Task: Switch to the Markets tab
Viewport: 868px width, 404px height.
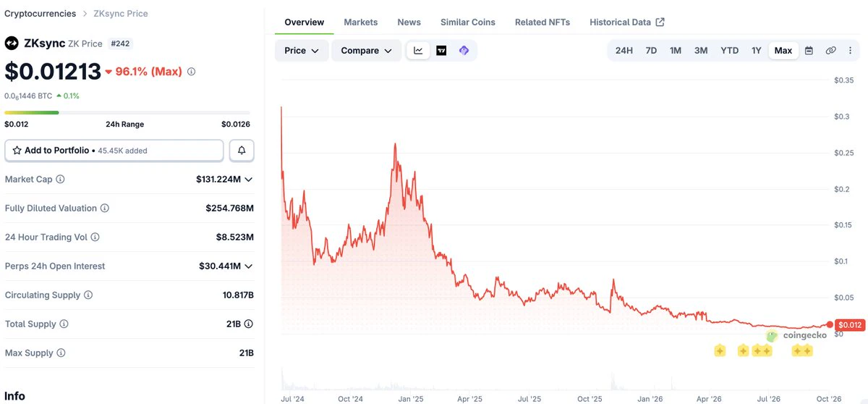Action: [x=361, y=22]
